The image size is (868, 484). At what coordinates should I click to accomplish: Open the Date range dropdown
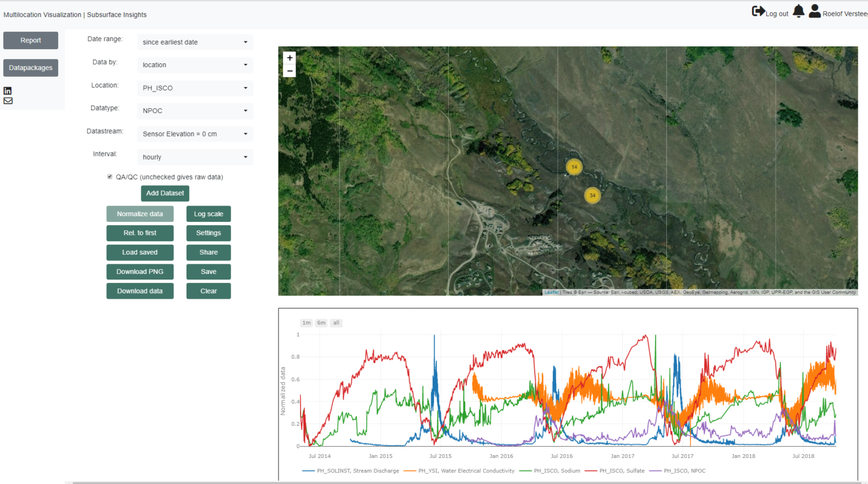[194, 42]
